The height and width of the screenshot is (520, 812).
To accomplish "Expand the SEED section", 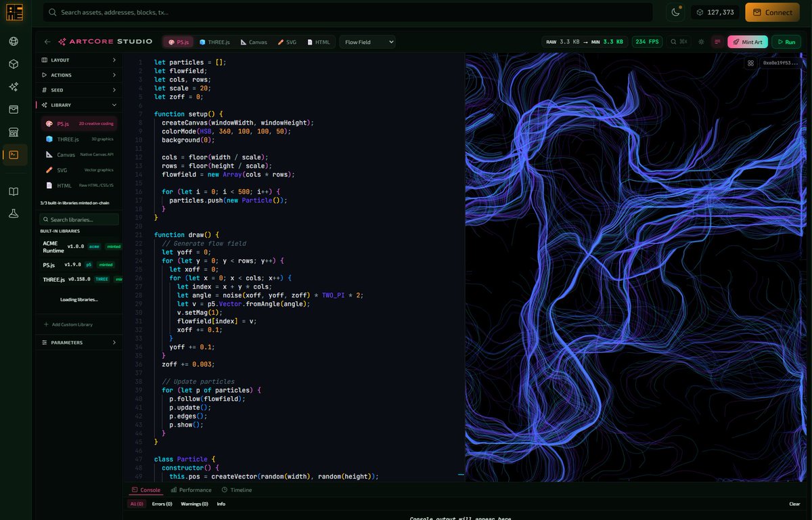I will click(78, 90).
